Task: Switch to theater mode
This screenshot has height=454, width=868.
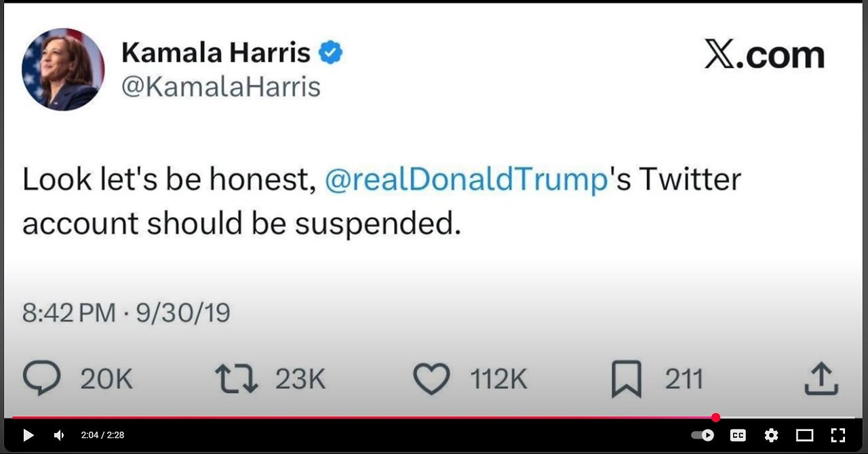Action: point(804,435)
